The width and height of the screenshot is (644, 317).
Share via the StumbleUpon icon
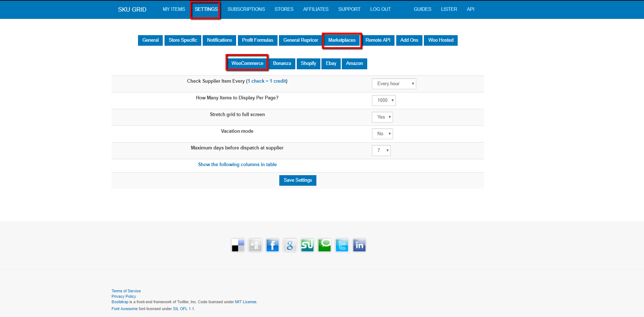pos(307,246)
